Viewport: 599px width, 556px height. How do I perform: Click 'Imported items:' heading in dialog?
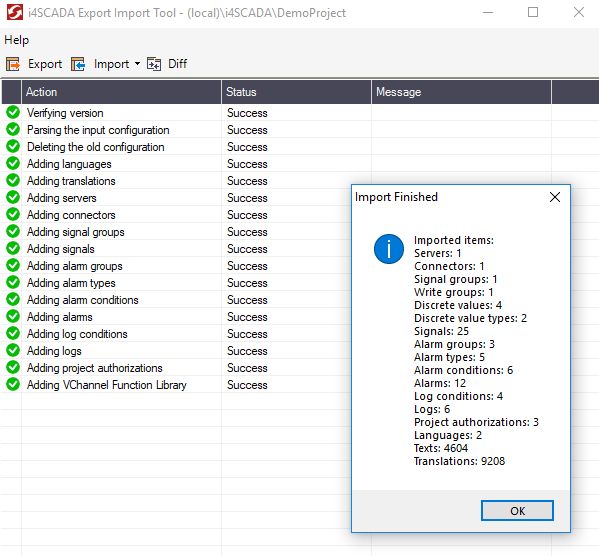(x=454, y=240)
